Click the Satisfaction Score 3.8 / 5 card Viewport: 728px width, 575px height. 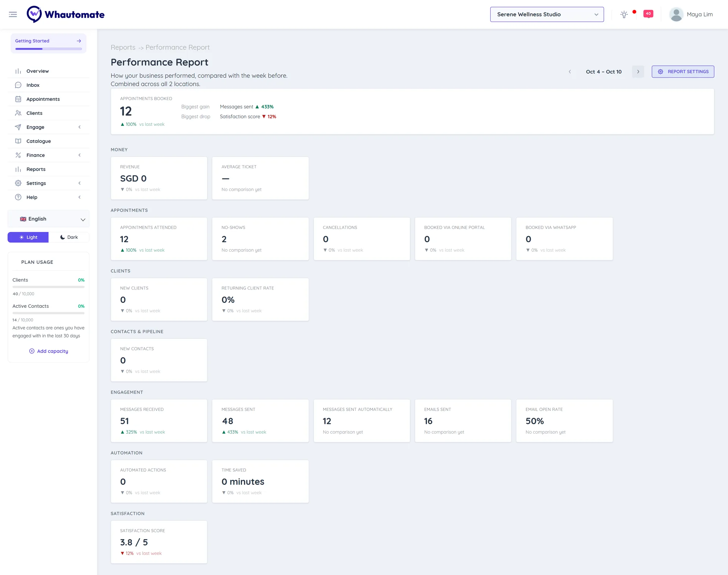click(x=159, y=542)
